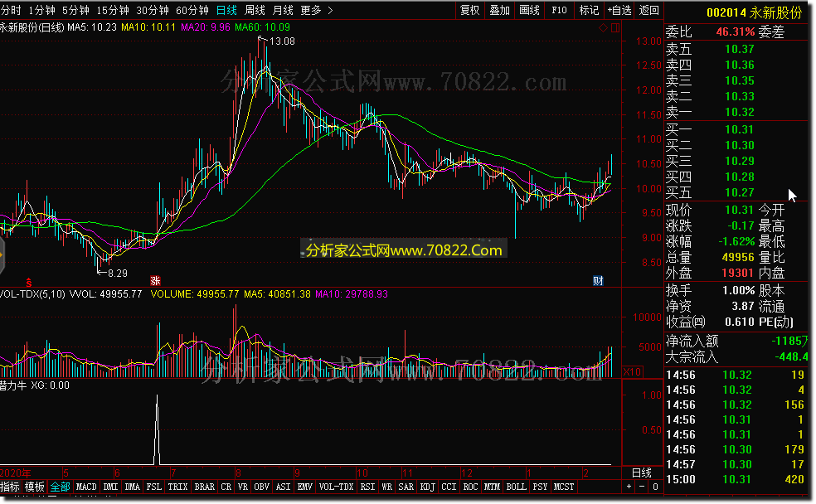Switch to the BOLL indicator
Image resolution: width=816 pixels, height=504 pixels.
[517, 487]
